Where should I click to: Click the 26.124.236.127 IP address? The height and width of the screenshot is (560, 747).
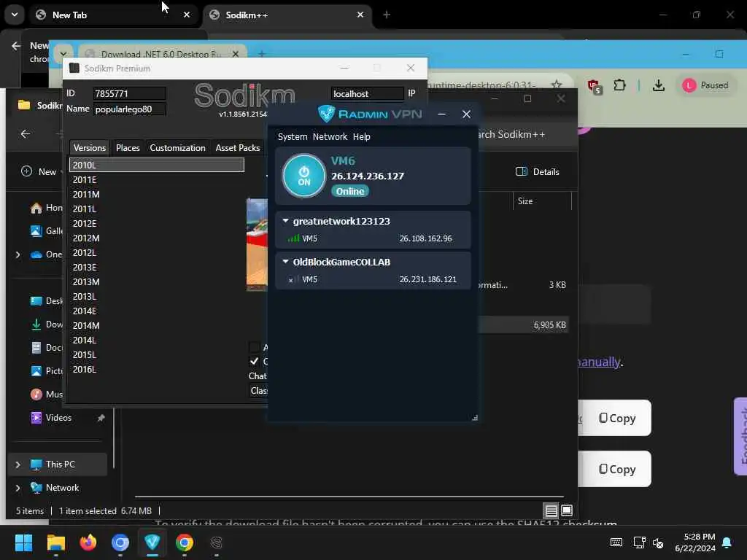pos(368,176)
